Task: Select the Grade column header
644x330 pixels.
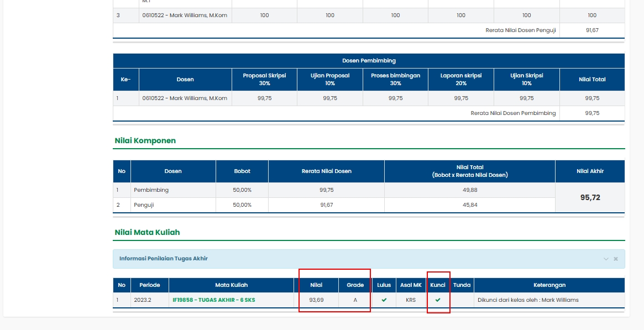Action: pyautogui.click(x=355, y=285)
